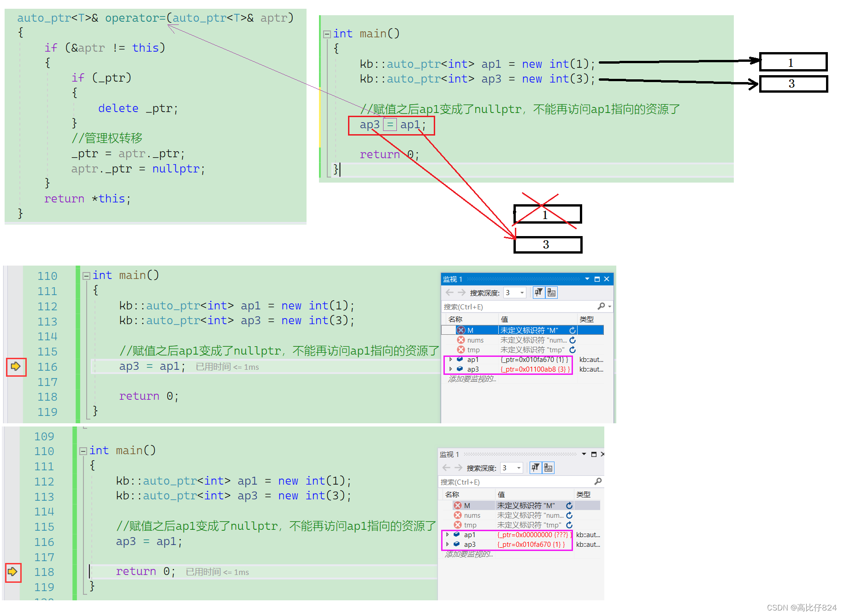Click add-watch row in gray-titled Watch panel
The width and height of the screenshot is (844, 616).
[469, 554]
